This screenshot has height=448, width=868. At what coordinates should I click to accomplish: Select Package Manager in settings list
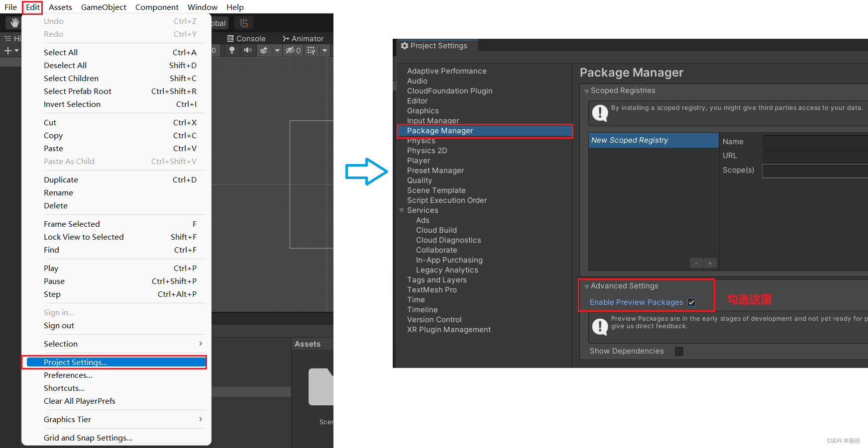(485, 131)
